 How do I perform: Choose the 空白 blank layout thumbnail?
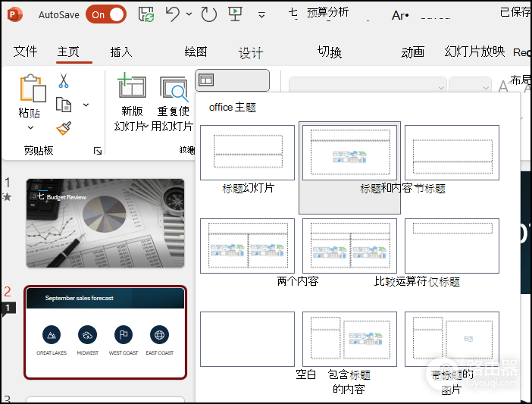pos(247,340)
